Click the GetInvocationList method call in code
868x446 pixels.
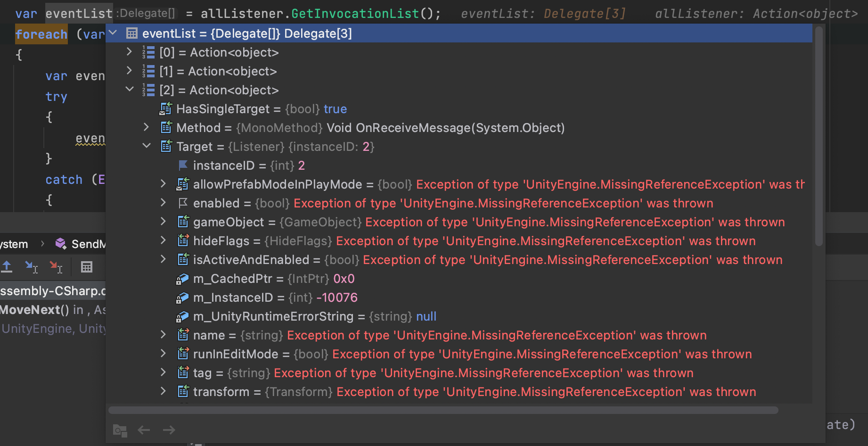(x=355, y=14)
